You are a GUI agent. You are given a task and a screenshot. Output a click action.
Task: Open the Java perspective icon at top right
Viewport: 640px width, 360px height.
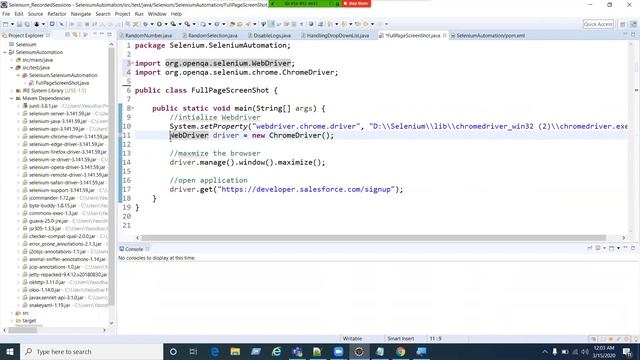click(x=633, y=24)
